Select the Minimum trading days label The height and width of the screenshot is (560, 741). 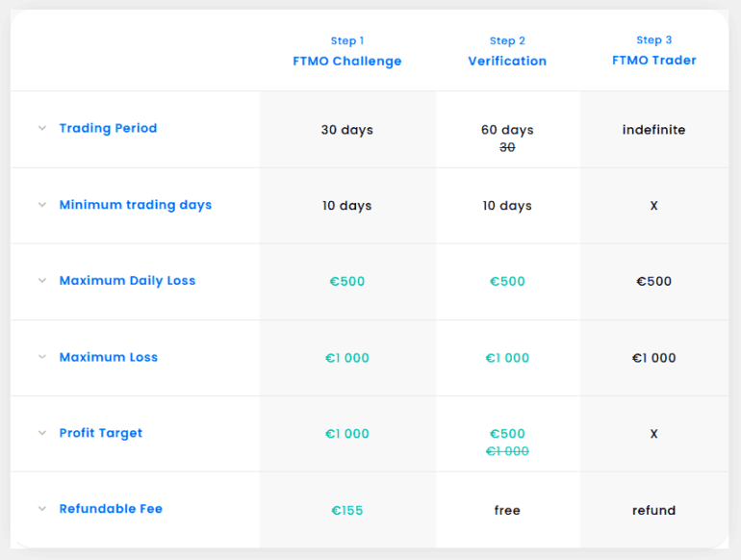pos(135,205)
